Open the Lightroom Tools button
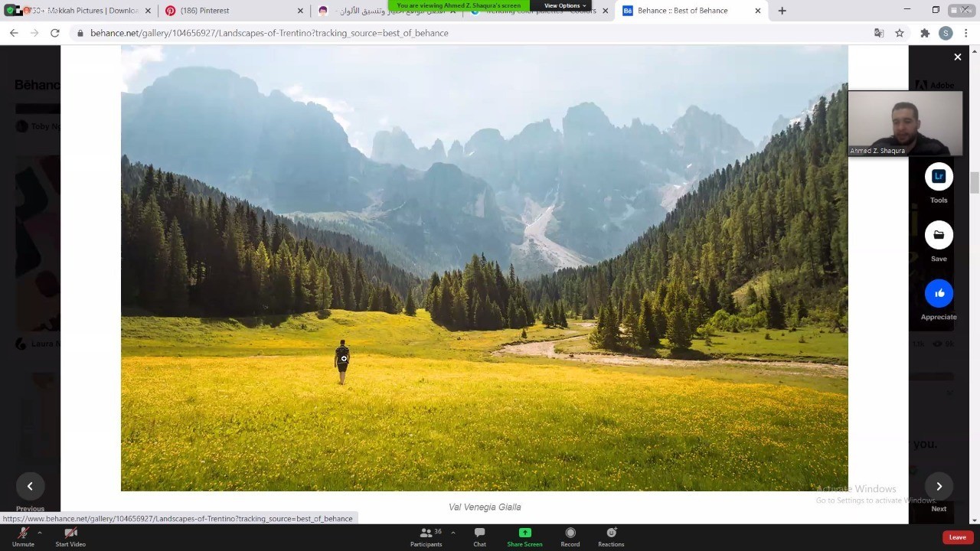 click(939, 177)
